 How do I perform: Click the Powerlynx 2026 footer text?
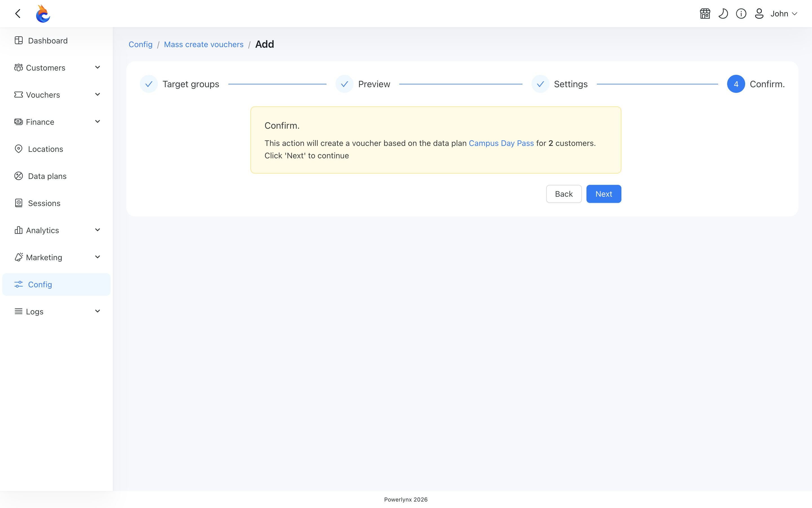point(406,500)
